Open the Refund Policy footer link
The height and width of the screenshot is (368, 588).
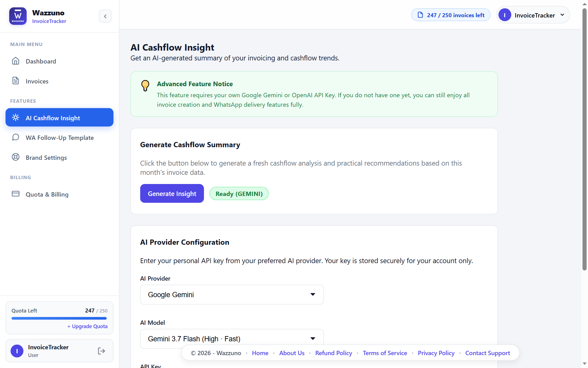334,353
